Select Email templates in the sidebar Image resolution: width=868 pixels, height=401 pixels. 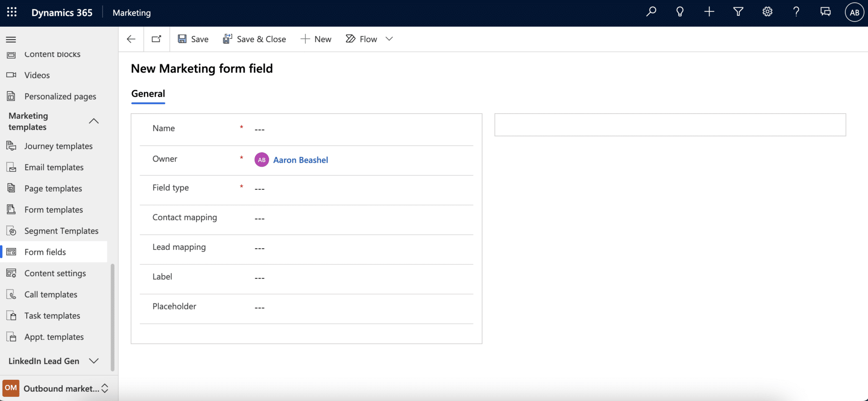[53, 167]
